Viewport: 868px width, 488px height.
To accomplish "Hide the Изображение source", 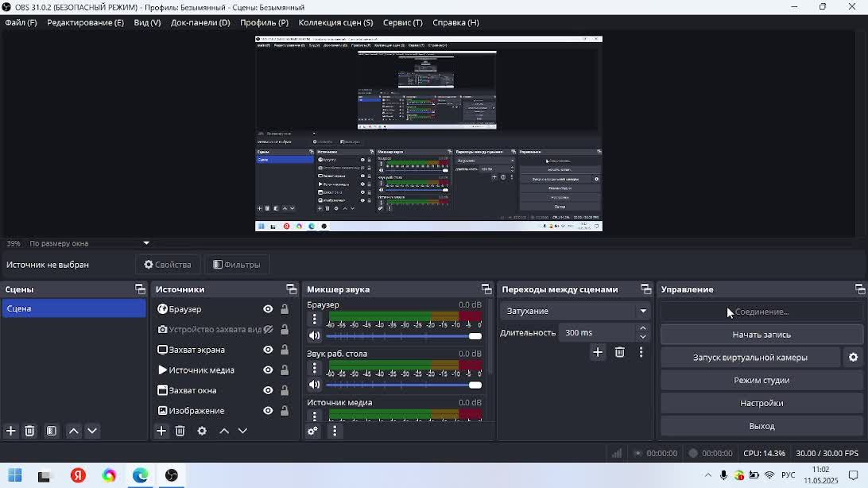I will 268,411.
